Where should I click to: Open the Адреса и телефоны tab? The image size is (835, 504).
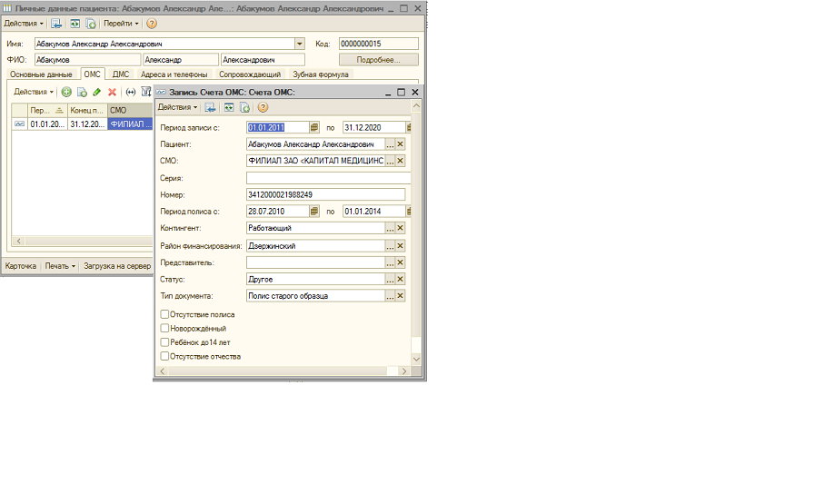(x=174, y=74)
